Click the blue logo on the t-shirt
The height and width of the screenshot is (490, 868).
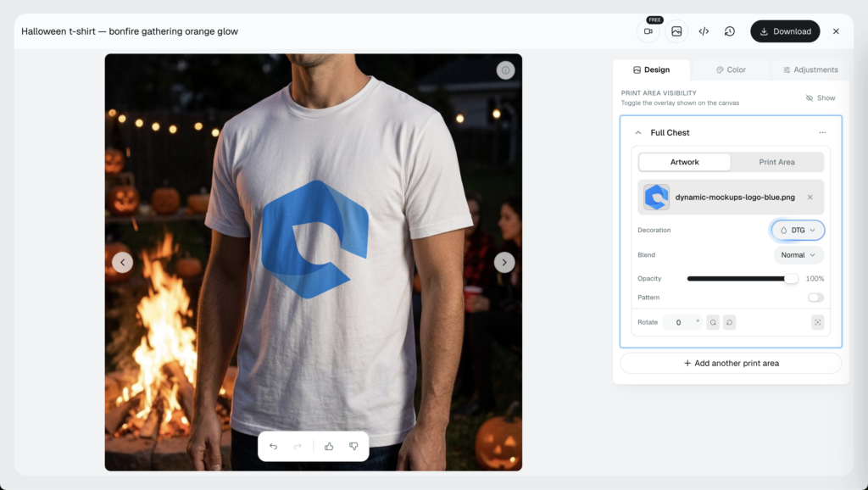tap(314, 239)
